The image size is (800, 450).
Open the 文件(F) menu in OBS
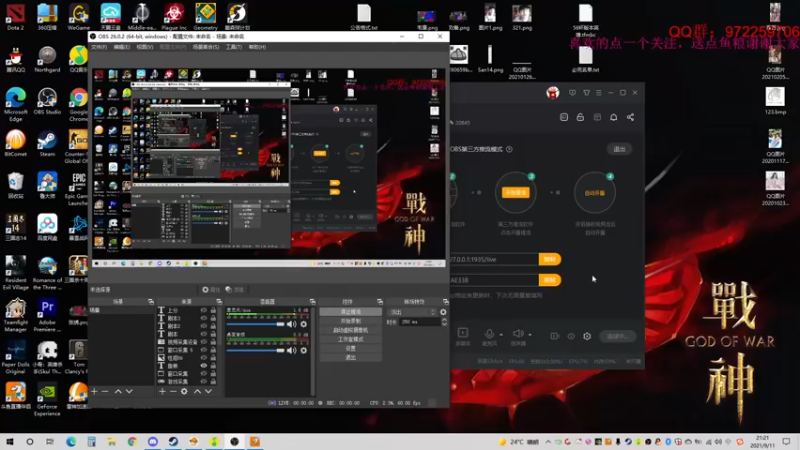pyautogui.click(x=98, y=47)
